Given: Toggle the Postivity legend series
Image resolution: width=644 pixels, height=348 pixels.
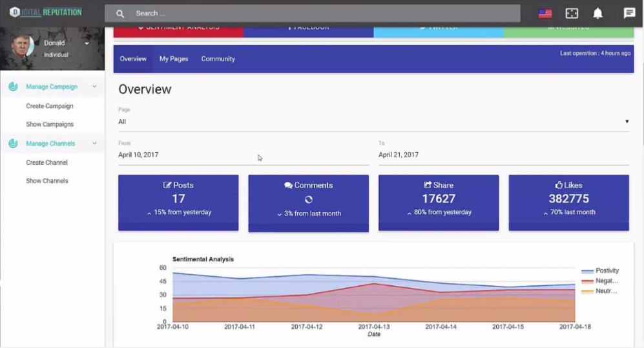Looking at the screenshot, I should [600, 271].
